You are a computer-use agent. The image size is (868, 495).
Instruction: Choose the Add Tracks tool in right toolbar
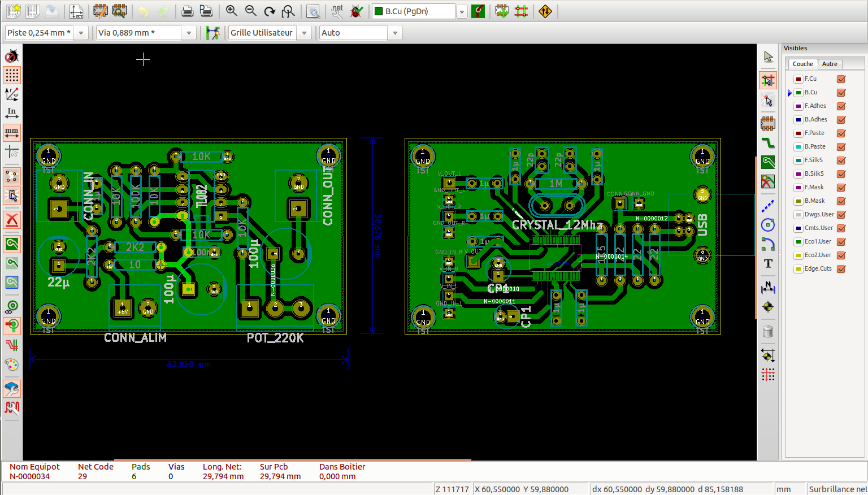(768, 142)
